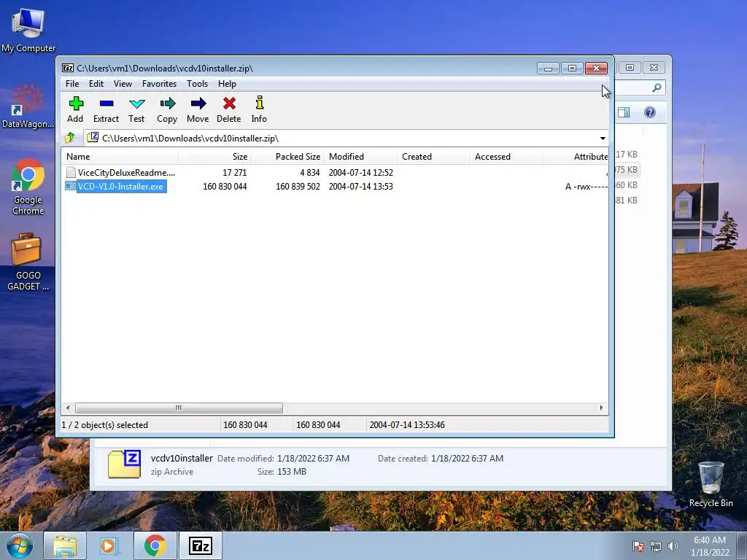Click the Extract toolbar icon
This screenshot has height=560, width=747.
[x=107, y=104]
